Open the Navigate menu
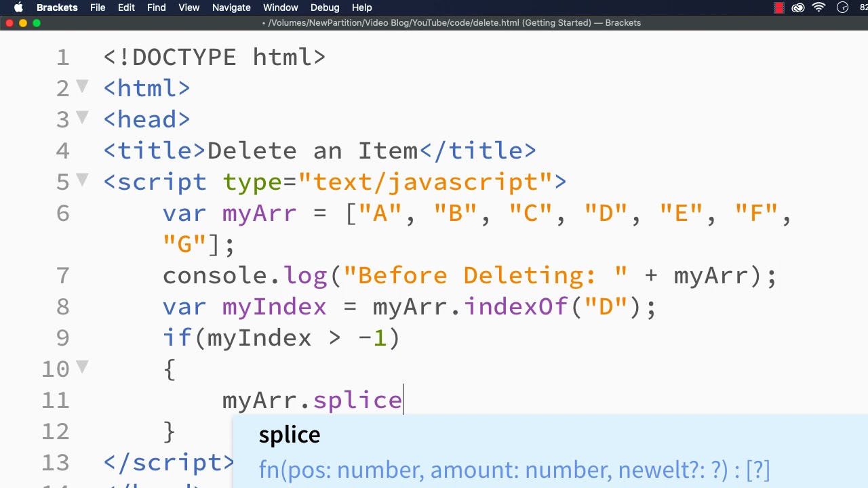Image resolution: width=868 pixels, height=488 pixels. coord(231,7)
